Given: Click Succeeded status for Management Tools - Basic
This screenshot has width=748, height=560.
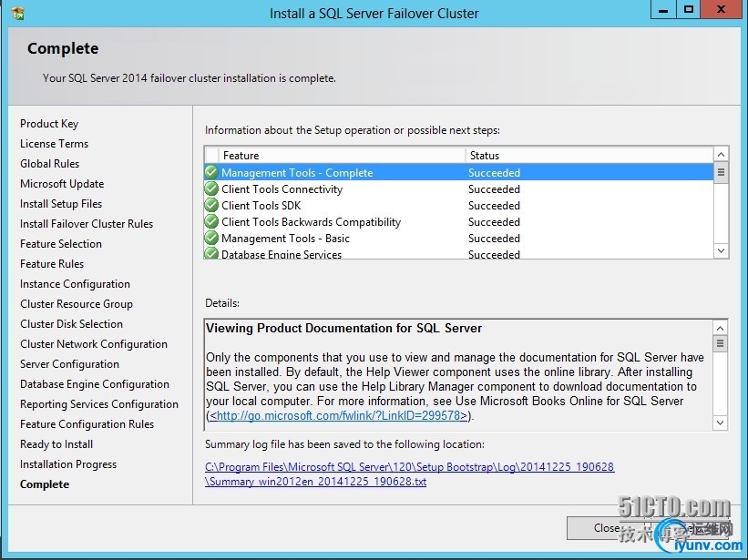Looking at the screenshot, I should point(494,239).
